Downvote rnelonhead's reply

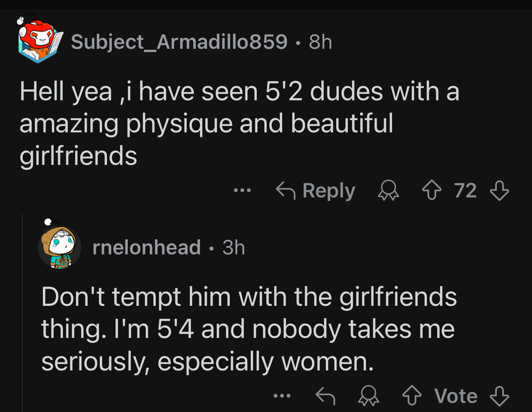click(500, 396)
